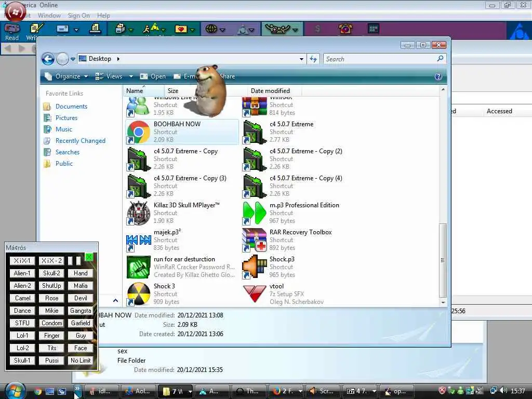Open the Views dropdown arrow

click(x=131, y=77)
